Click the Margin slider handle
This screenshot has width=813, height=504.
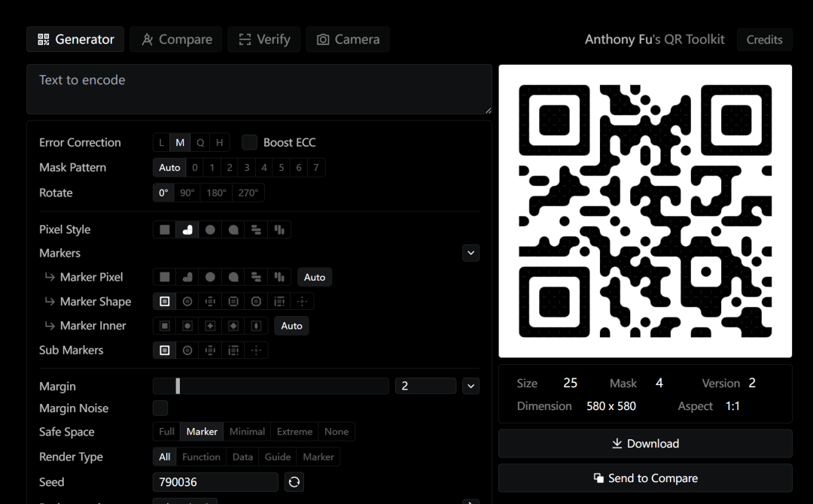178,386
